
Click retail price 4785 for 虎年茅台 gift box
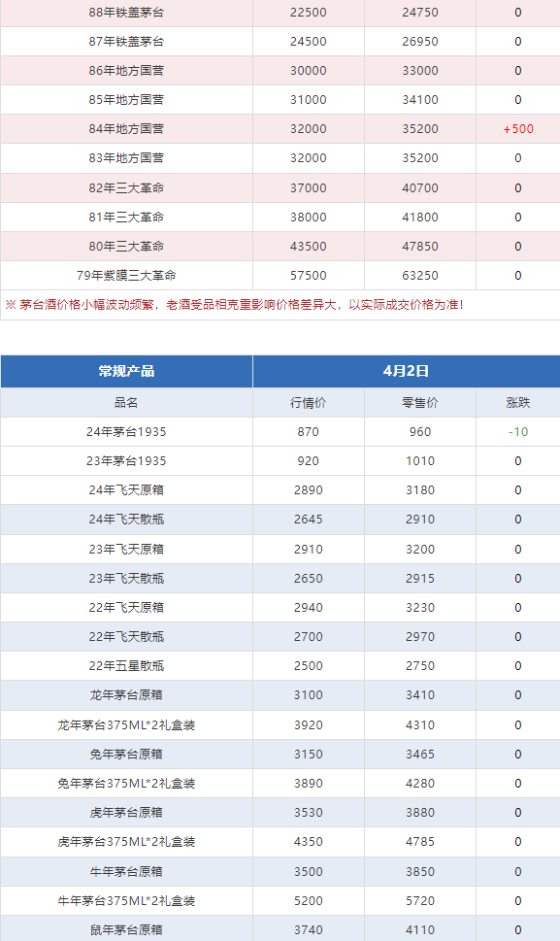[x=419, y=841]
